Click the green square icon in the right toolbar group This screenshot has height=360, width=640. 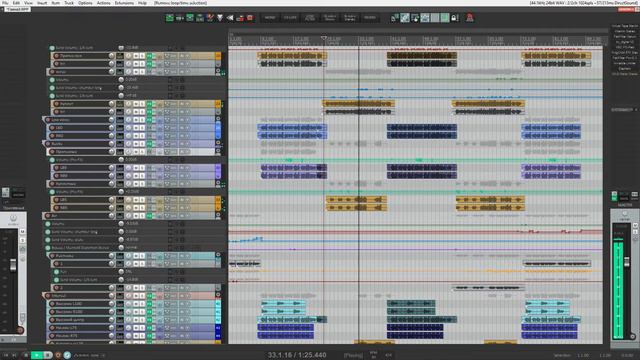(445, 18)
